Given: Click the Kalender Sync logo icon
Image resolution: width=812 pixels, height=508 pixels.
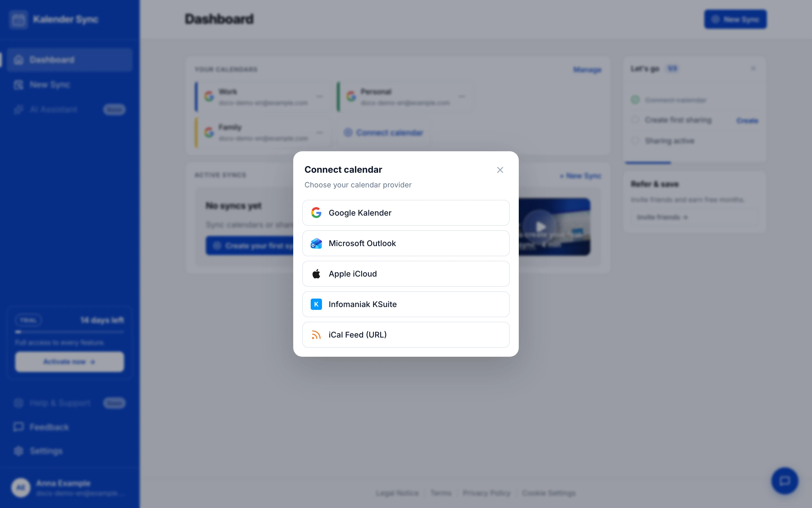Looking at the screenshot, I should (18, 19).
